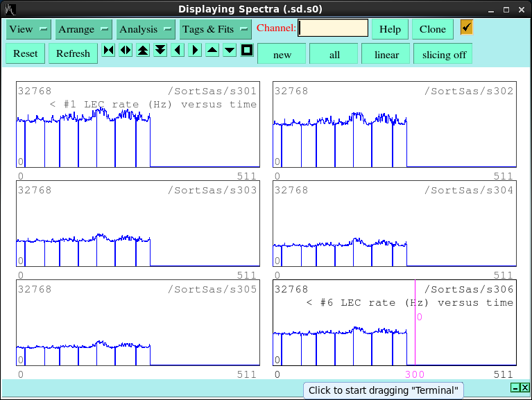532x400 pixels.
Task: Click the Help button
Action: tap(390, 29)
